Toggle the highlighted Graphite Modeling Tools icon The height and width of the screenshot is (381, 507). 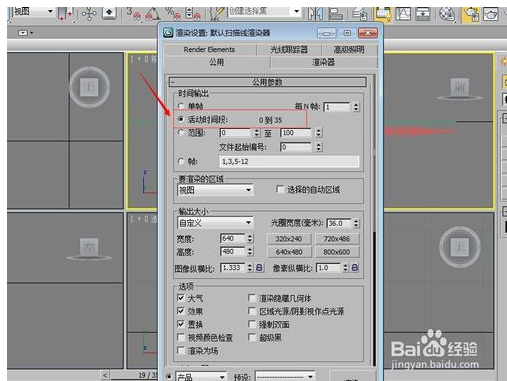tap(383, 14)
